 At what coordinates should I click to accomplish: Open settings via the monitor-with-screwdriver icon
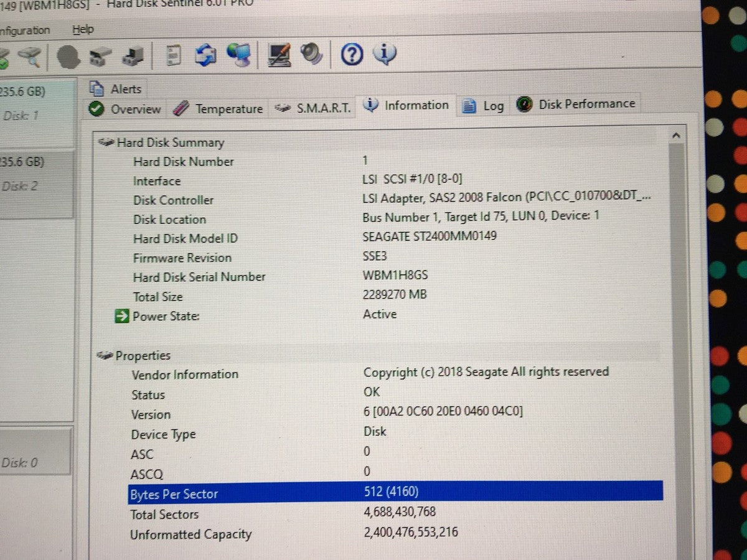click(x=280, y=55)
